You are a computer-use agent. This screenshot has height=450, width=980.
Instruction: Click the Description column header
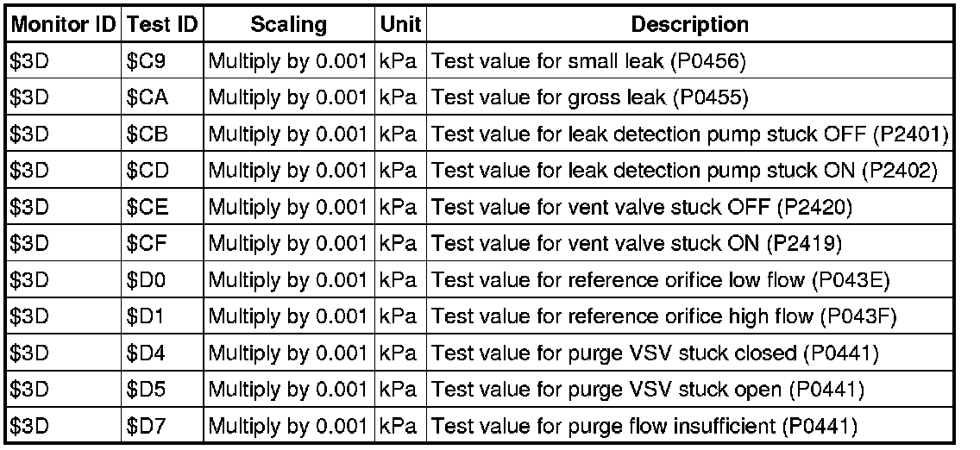pyautogui.click(x=690, y=24)
